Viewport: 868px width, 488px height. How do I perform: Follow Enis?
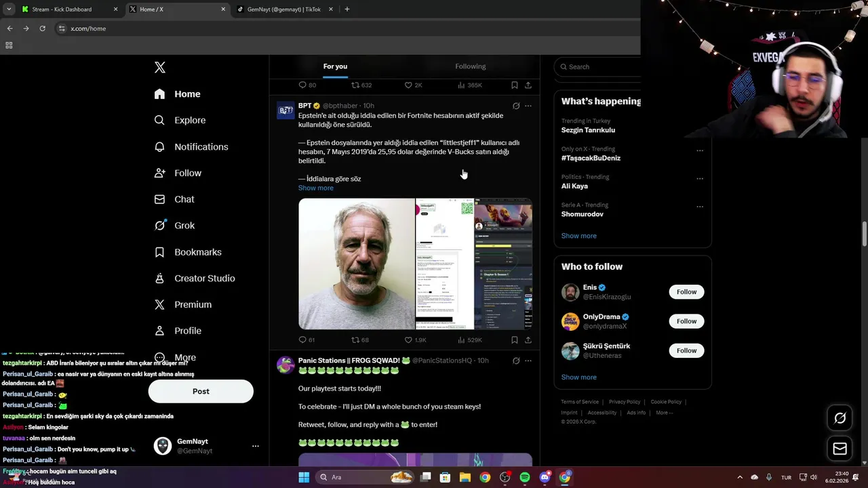686,292
